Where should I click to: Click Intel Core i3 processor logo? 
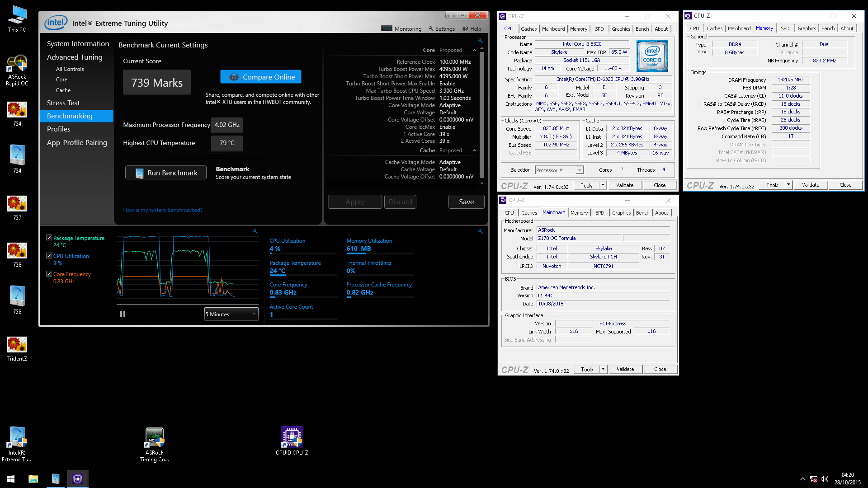click(x=652, y=56)
